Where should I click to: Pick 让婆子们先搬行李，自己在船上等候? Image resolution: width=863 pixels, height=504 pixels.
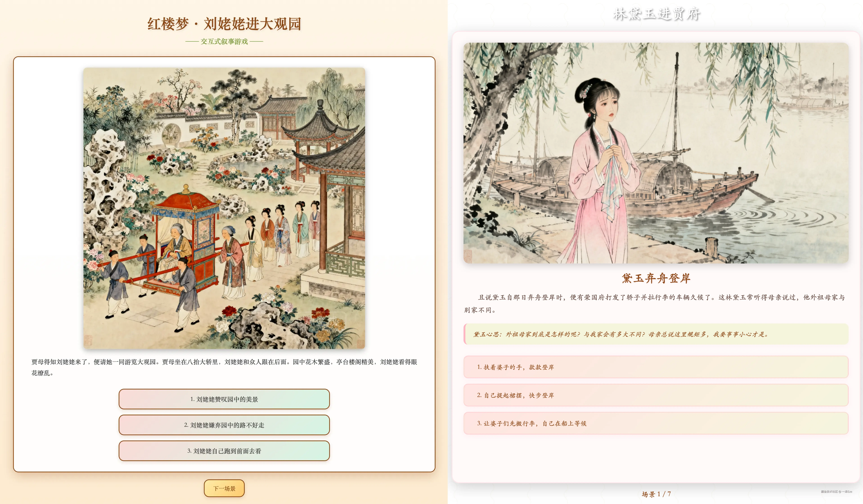point(656,423)
